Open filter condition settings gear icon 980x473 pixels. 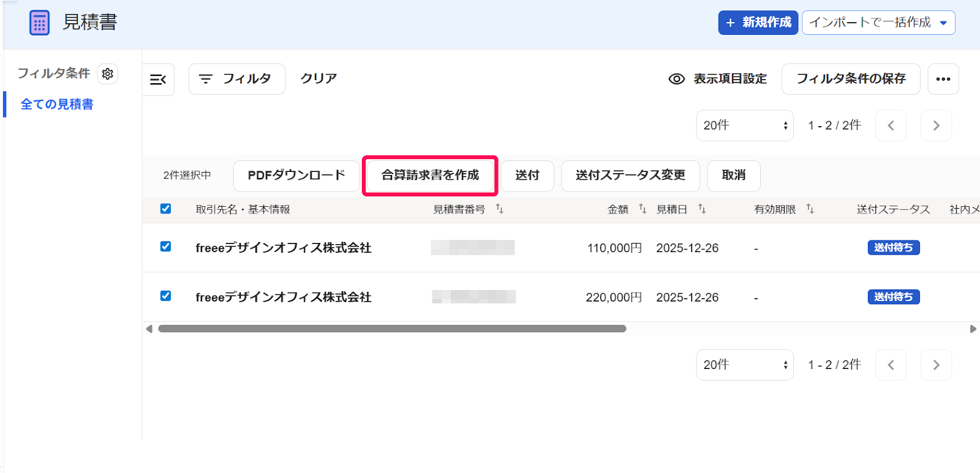click(108, 73)
